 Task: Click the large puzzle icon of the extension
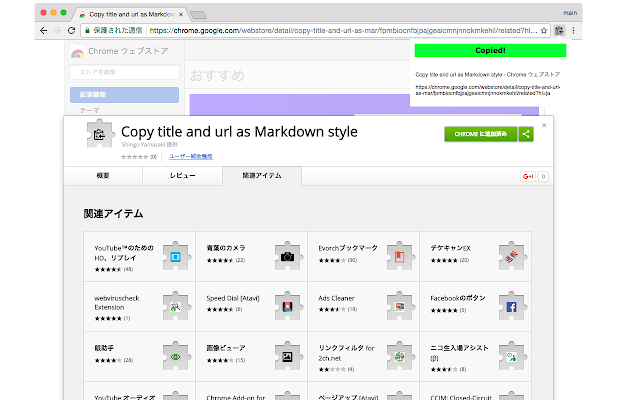point(99,134)
